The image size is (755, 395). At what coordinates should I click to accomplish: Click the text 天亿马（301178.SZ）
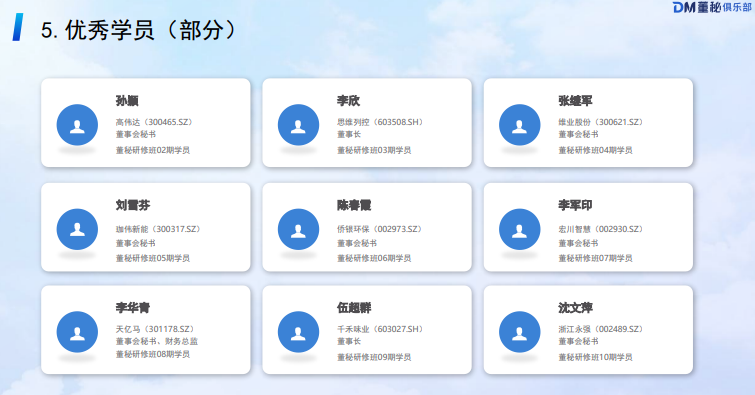point(156,329)
